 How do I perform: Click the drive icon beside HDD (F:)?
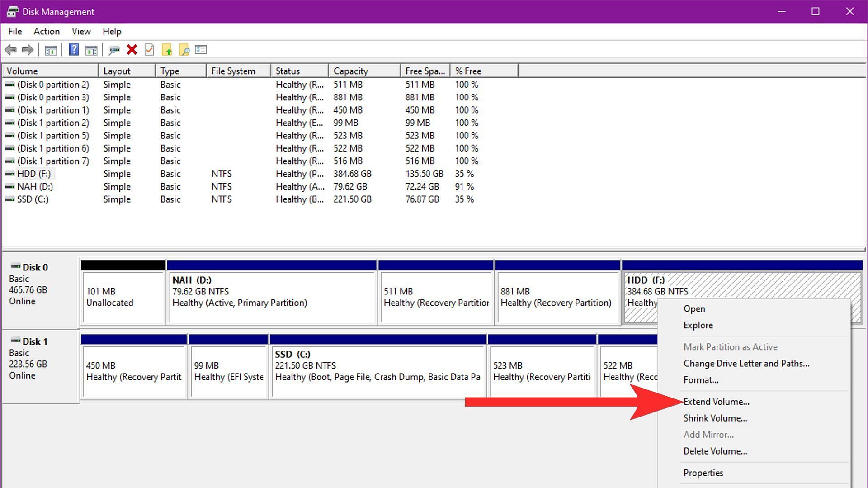(x=9, y=174)
